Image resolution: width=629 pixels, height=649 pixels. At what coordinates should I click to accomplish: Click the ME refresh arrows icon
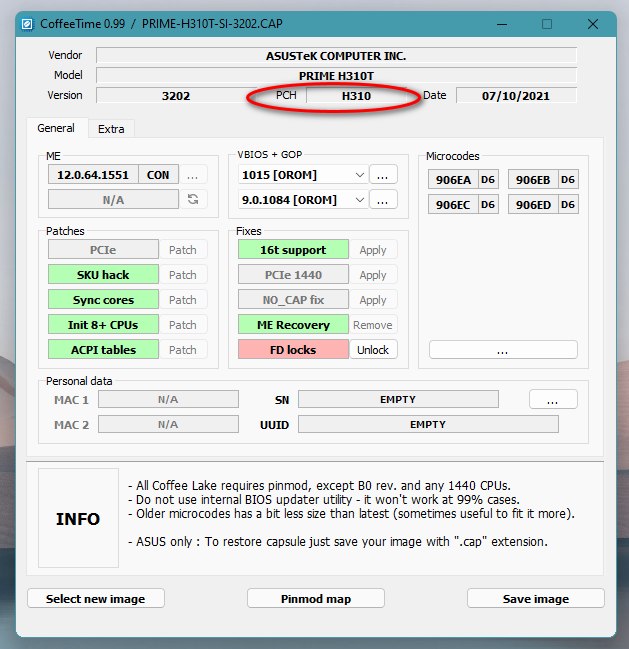(193, 200)
